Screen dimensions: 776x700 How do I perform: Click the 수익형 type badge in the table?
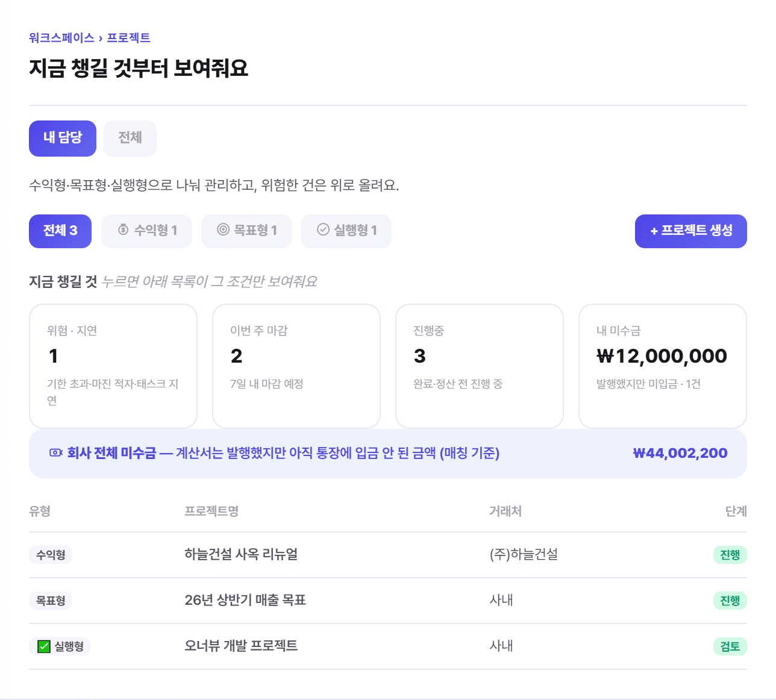point(51,555)
